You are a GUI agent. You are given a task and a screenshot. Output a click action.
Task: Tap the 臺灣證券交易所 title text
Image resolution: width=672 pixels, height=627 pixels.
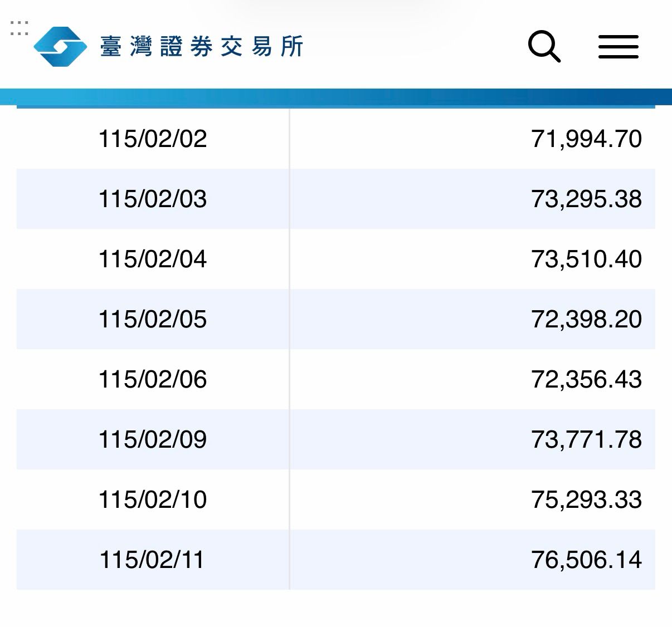[x=202, y=47]
